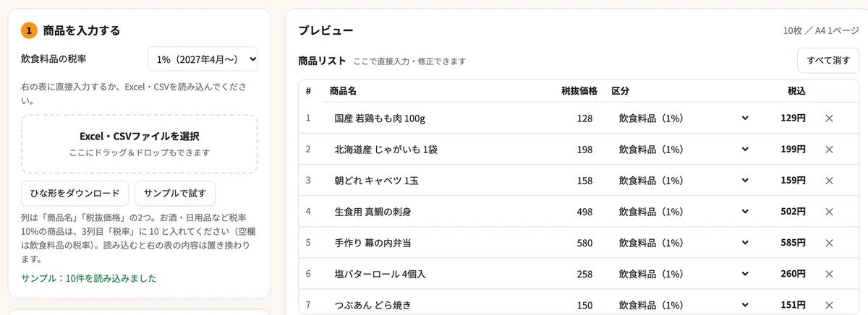Select an Excel・CSV file in drop zone

coord(140,144)
